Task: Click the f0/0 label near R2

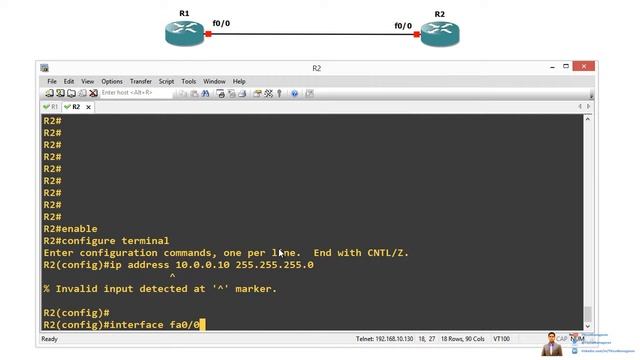Action: click(403, 26)
